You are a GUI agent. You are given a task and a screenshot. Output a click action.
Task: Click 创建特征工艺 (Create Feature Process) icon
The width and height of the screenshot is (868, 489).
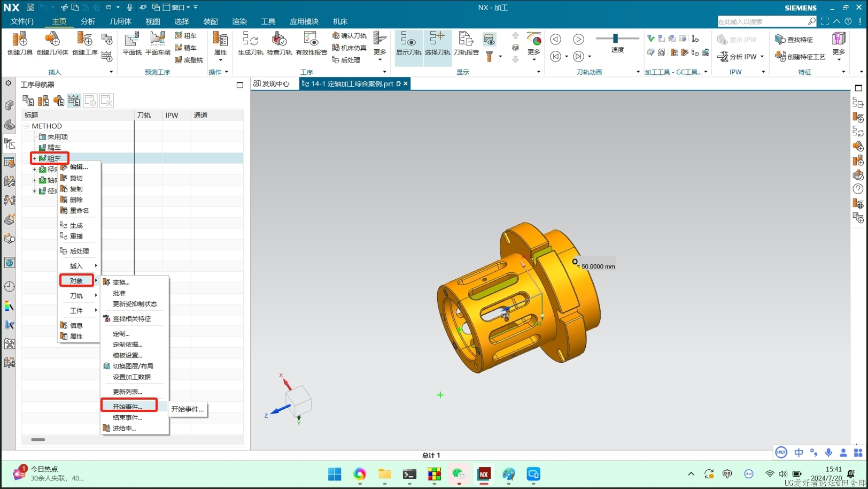coord(800,56)
